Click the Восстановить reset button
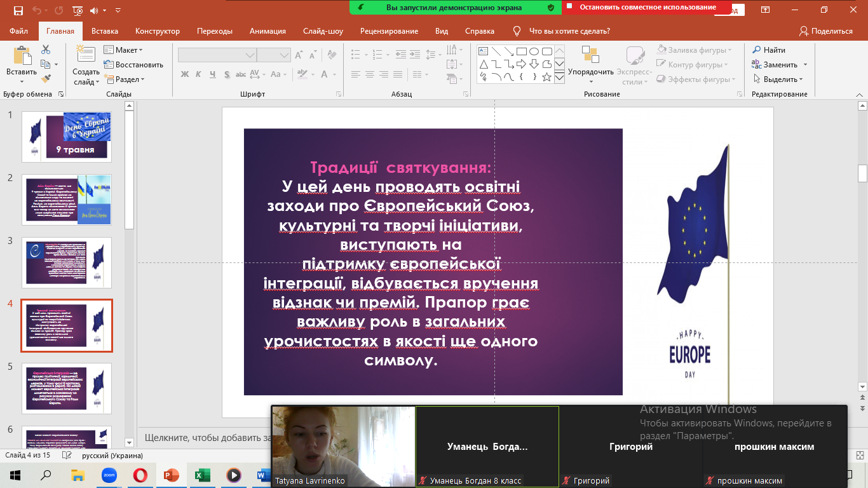 133,64
